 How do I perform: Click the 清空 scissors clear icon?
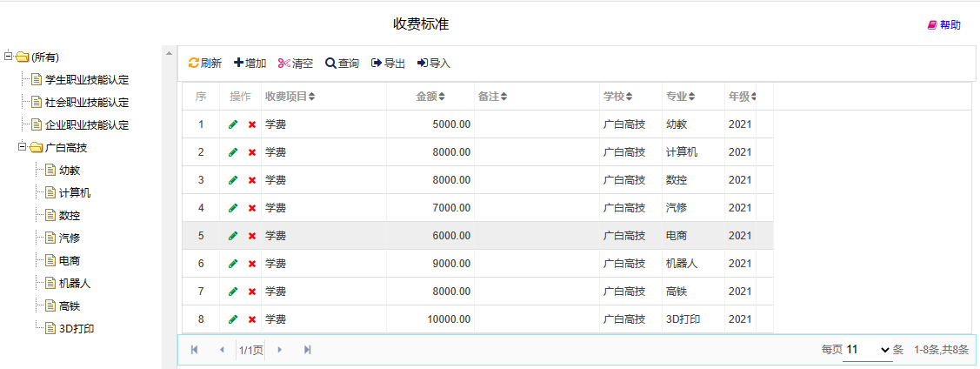[284, 63]
